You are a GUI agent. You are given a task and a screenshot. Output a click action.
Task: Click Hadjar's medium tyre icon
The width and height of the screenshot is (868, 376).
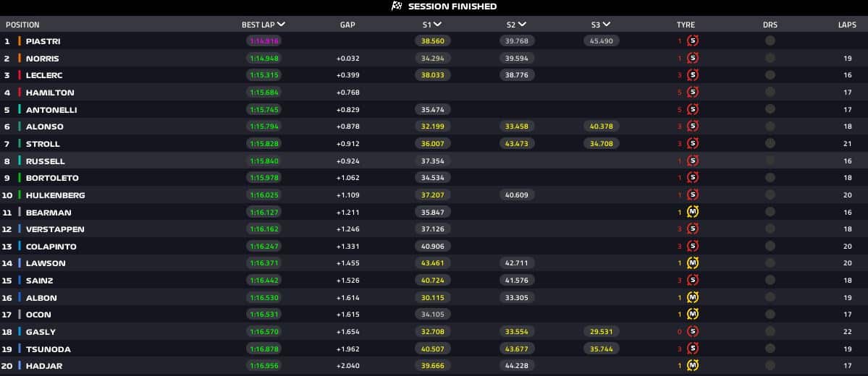[x=693, y=365]
